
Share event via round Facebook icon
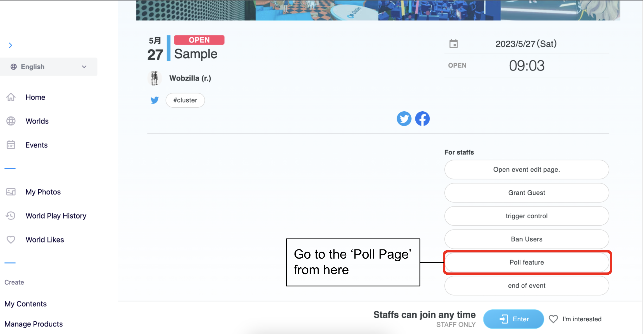pyautogui.click(x=423, y=119)
